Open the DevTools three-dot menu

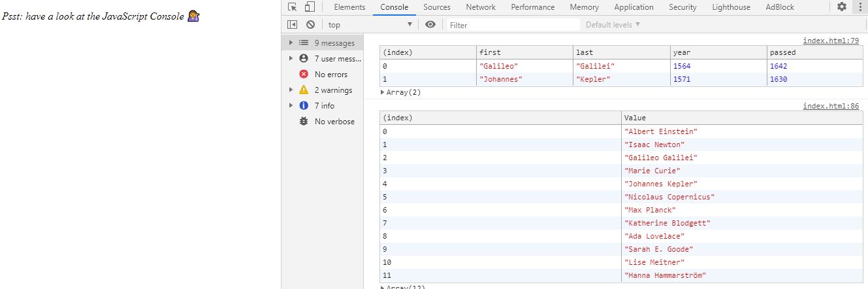[x=858, y=7]
